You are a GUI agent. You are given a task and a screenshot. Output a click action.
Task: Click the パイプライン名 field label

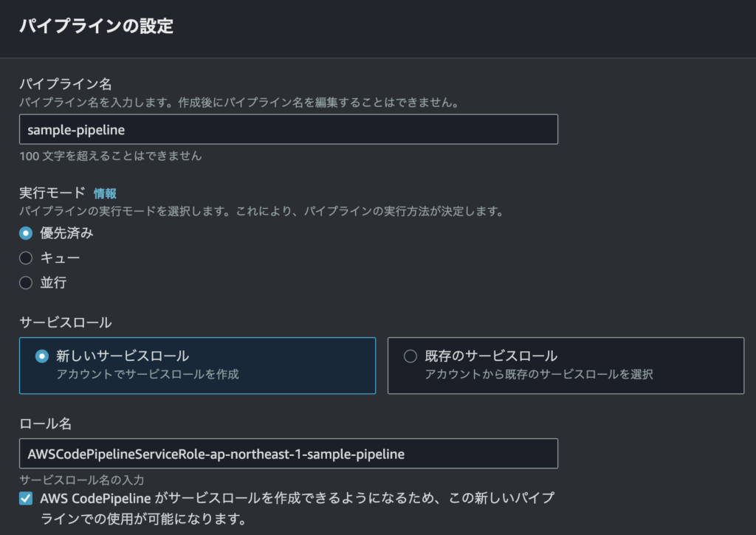(x=66, y=84)
